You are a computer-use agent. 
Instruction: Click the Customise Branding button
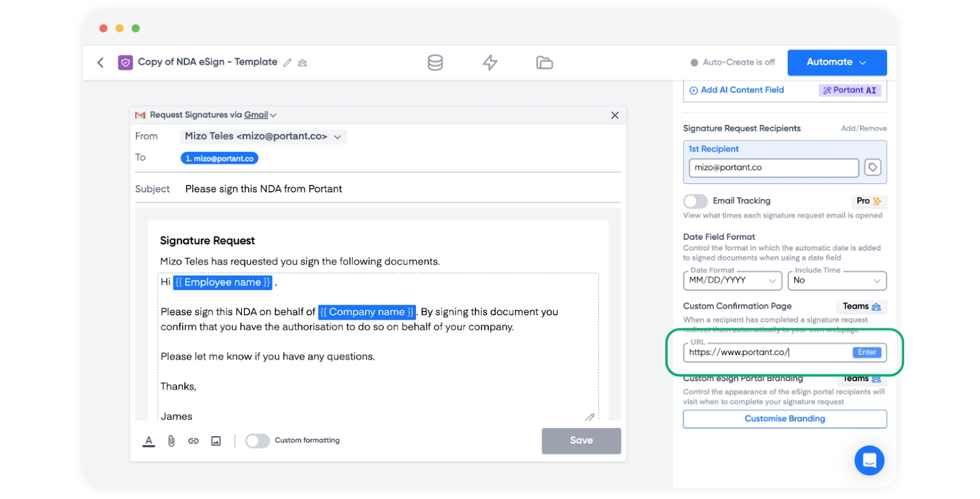[785, 419]
